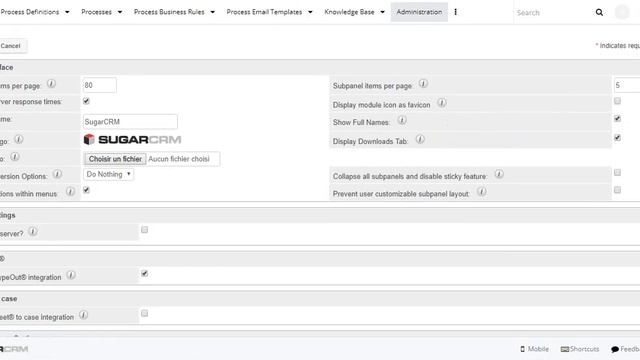Show info icon beside the SugarCRM logo row label

pyautogui.click(x=19, y=139)
